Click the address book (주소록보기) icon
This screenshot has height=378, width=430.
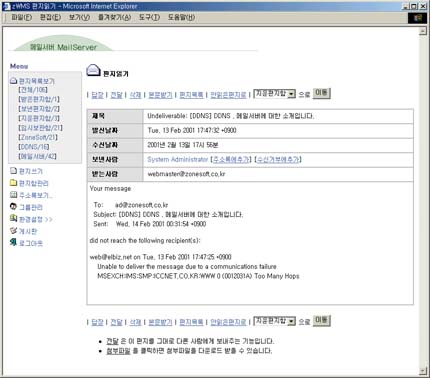point(13,195)
